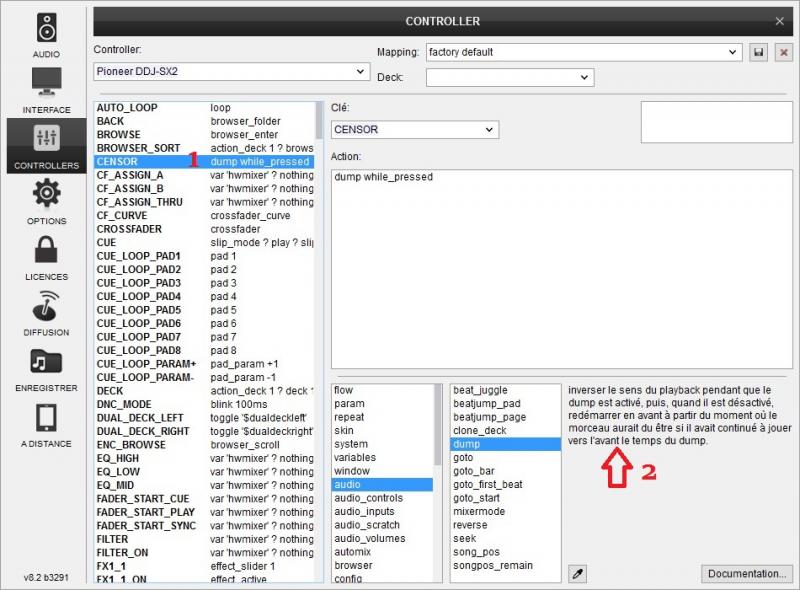Select the Controllers sidebar icon
Image resolution: width=800 pixels, height=590 pixels.
coord(46,144)
